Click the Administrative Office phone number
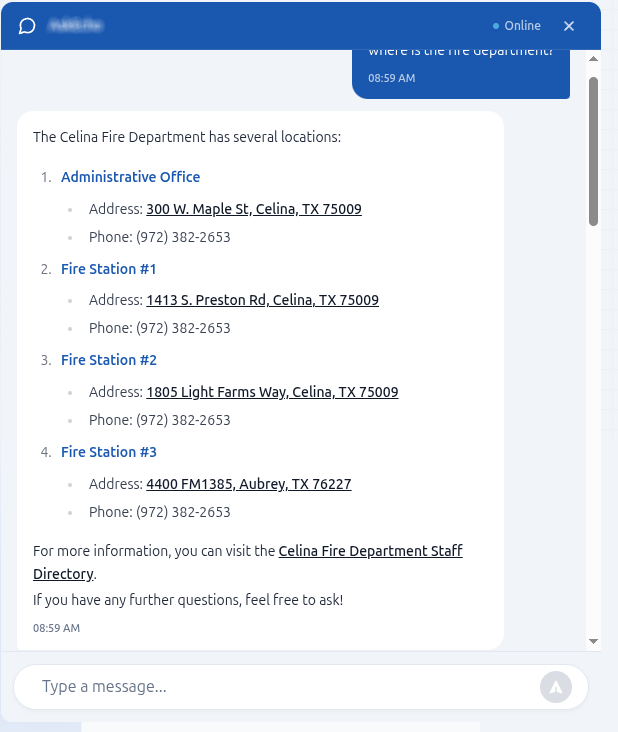This screenshot has width=618, height=732. click(183, 237)
